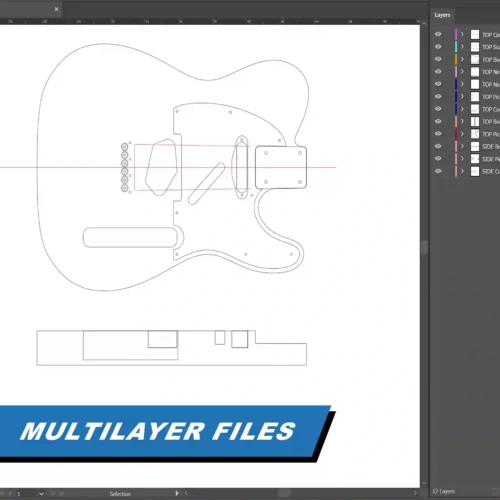Image resolution: width=500 pixels, height=500 pixels.
Task: Click vertical scrollbar down arrow
Action: pyautogui.click(x=424, y=483)
